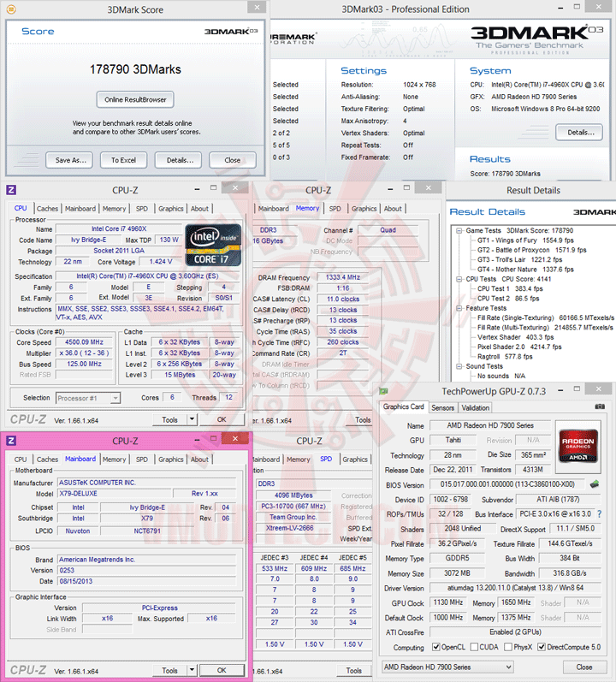This screenshot has height=682, width=616.
Task: Toggle the CUDA checkbox in GPU-Z
Action: click(x=474, y=647)
